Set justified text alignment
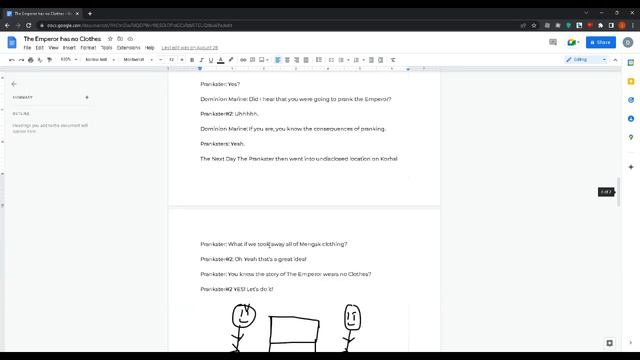Screen dimensions: 640x360 coord(306,60)
